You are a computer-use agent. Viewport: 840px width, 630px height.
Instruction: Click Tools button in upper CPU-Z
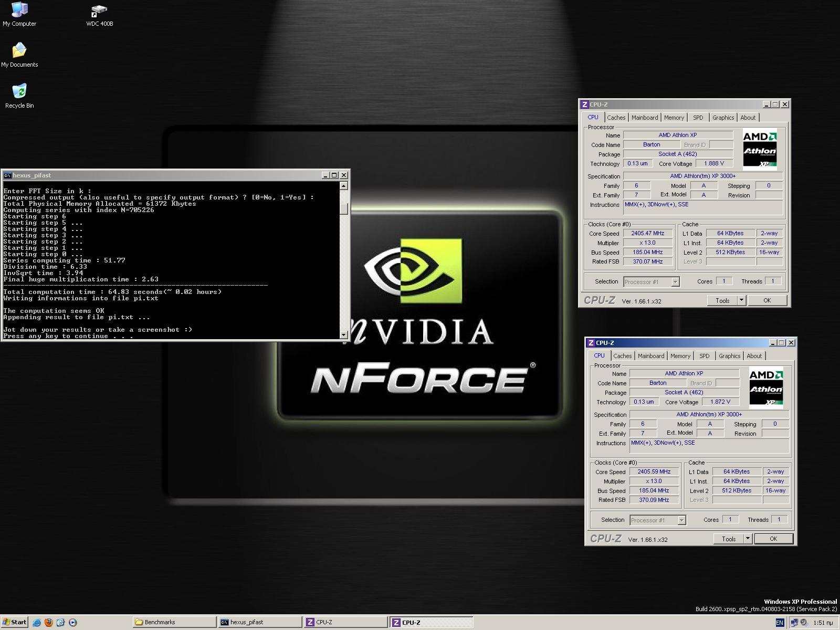click(722, 301)
